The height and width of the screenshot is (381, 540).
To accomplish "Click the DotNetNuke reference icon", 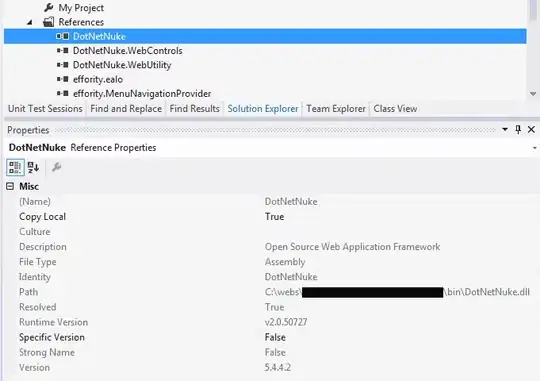I will (62, 36).
